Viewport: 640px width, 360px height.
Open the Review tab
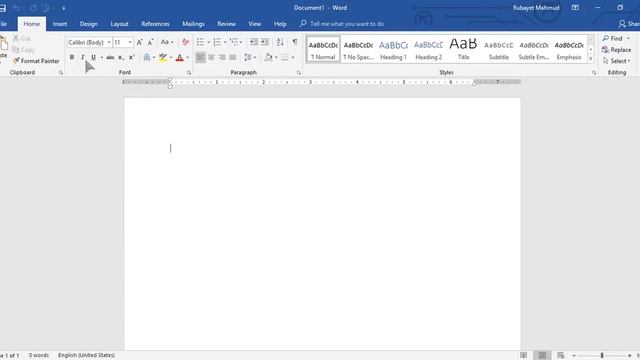pyautogui.click(x=227, y=24)
